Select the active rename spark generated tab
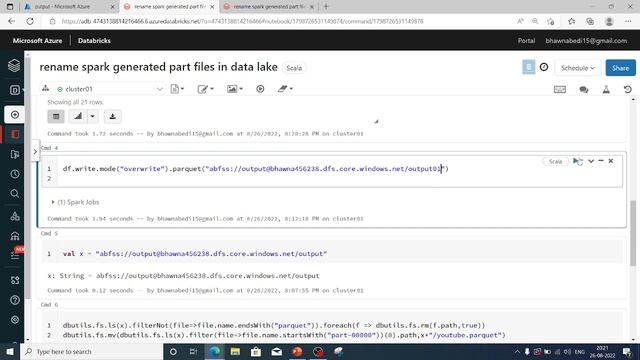 coord(170,7)
